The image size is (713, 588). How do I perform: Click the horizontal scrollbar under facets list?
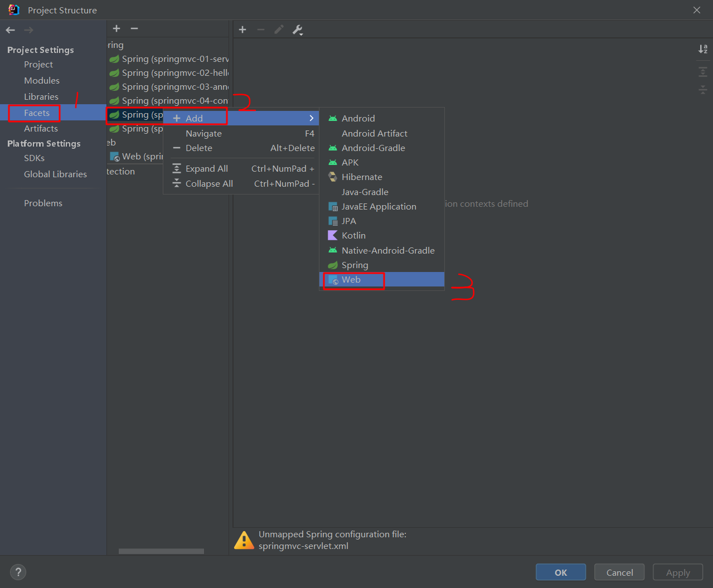coord(161,551)
